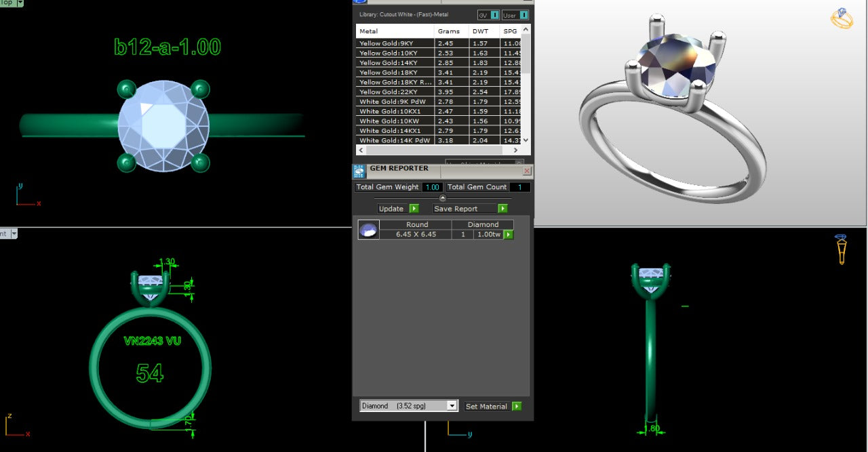Click the metal table vertical scrollbar down arrow
This screenshot has width=868, height=452.
[x=526, y=140]
